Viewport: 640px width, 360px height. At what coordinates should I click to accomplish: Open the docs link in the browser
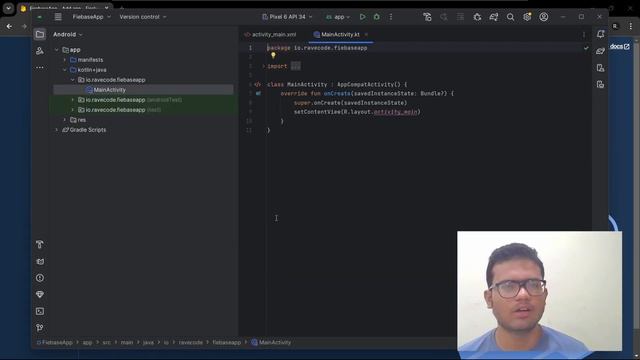(620, 47)
